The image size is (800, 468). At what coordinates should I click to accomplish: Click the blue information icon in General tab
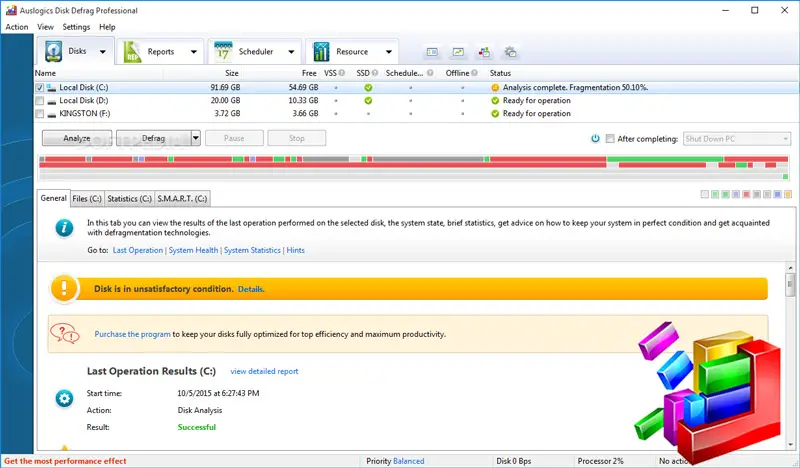coord(64,228)
